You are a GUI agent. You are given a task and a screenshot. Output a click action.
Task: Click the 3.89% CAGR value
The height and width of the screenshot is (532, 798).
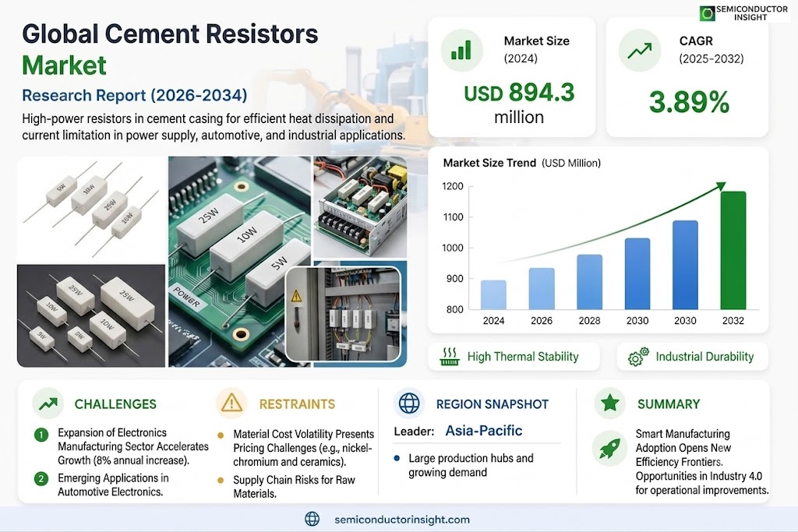(689, 101)
